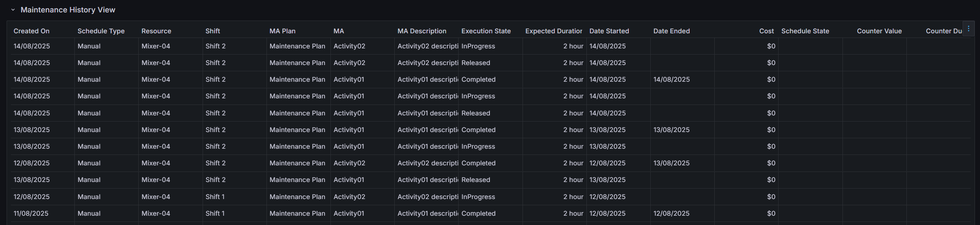The image size is (980, 225).
Task: Select the 11/08/2025 Created On cell
Action: pos(31,213)
